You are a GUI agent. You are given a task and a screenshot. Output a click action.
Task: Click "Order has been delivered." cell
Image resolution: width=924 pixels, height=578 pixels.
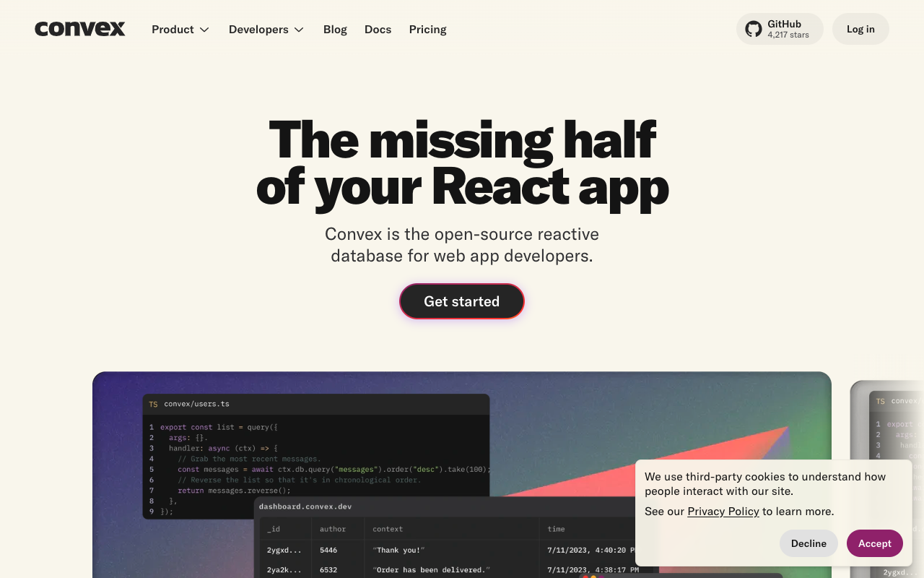pyautogui.click(x=432, y=570)
